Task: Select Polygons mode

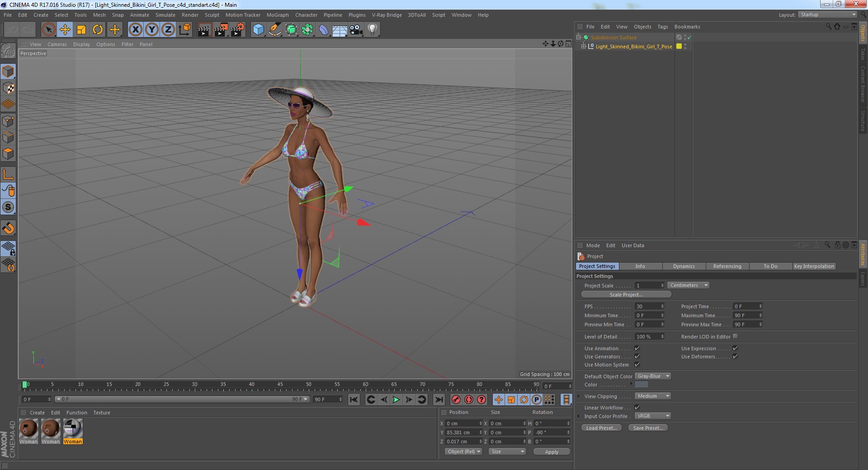Action: point(8,154)
